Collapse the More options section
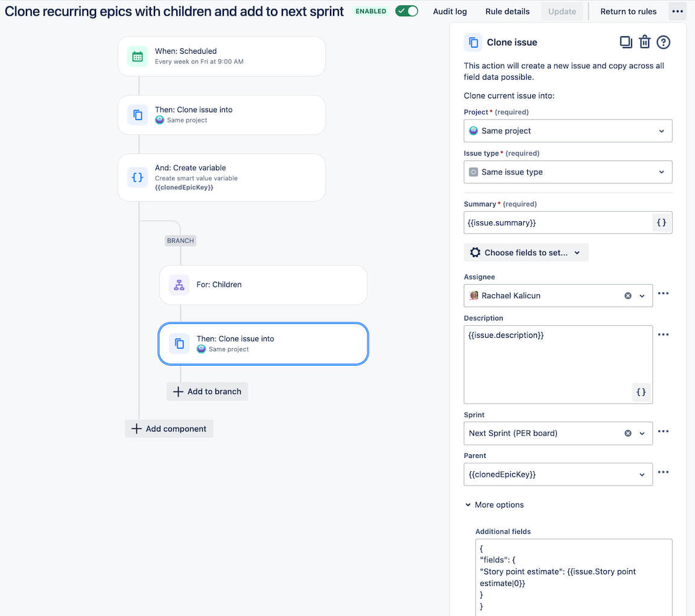 [x=494, y=505]
